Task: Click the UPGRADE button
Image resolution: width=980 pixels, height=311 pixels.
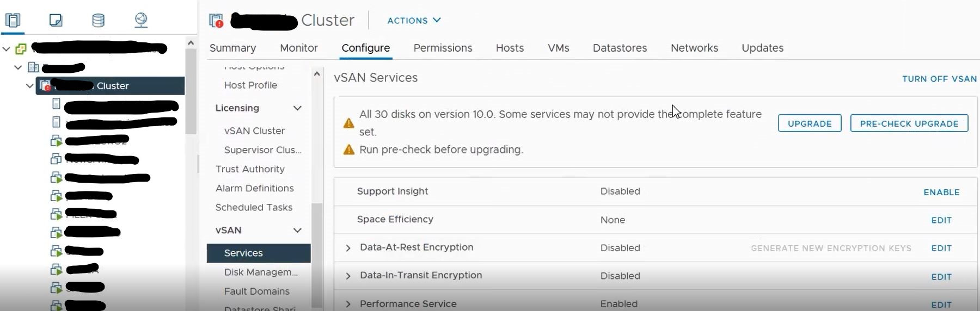Action: [810, 123]
